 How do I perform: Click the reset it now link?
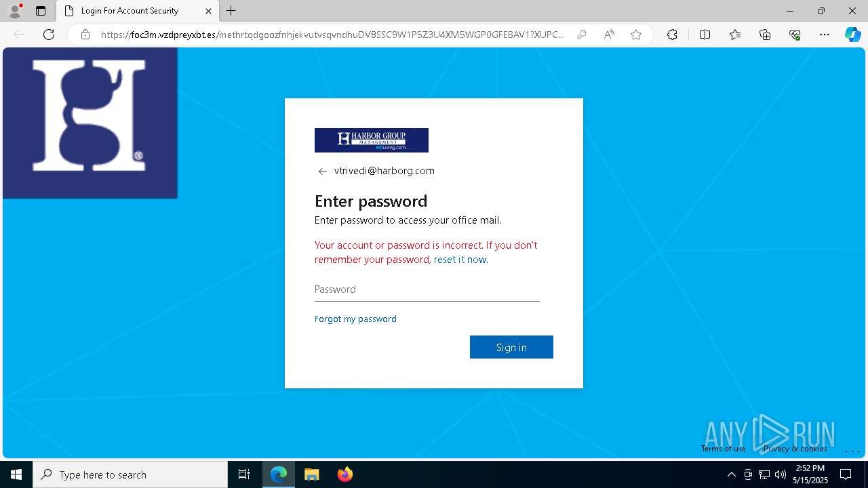460,260
